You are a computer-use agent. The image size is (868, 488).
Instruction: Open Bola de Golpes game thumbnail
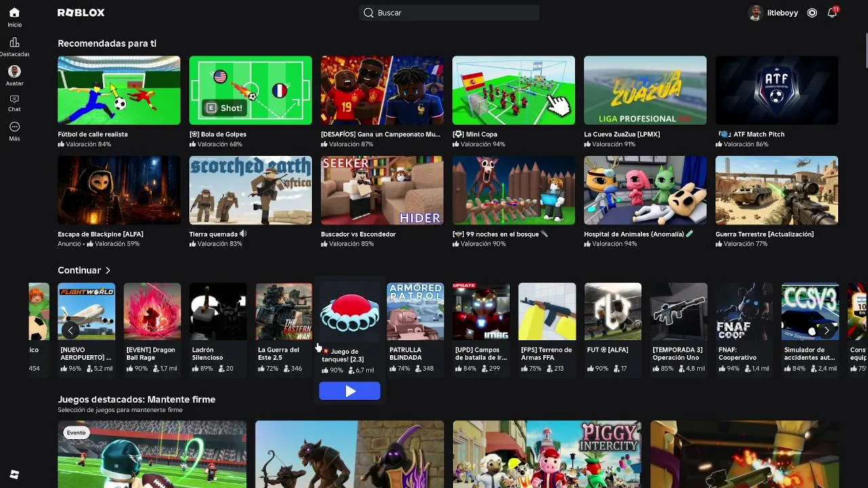(250, 90)
